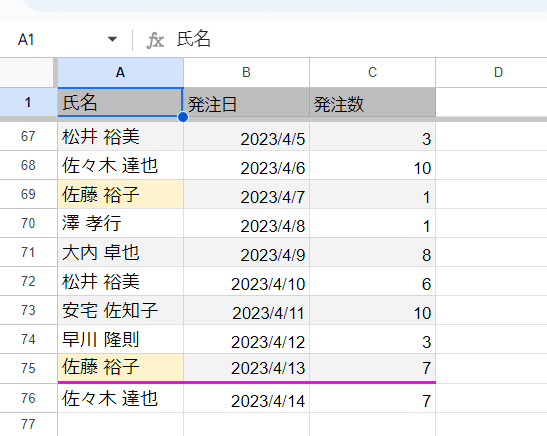Select column A header
547x436 pixels.
click(120, 73)
